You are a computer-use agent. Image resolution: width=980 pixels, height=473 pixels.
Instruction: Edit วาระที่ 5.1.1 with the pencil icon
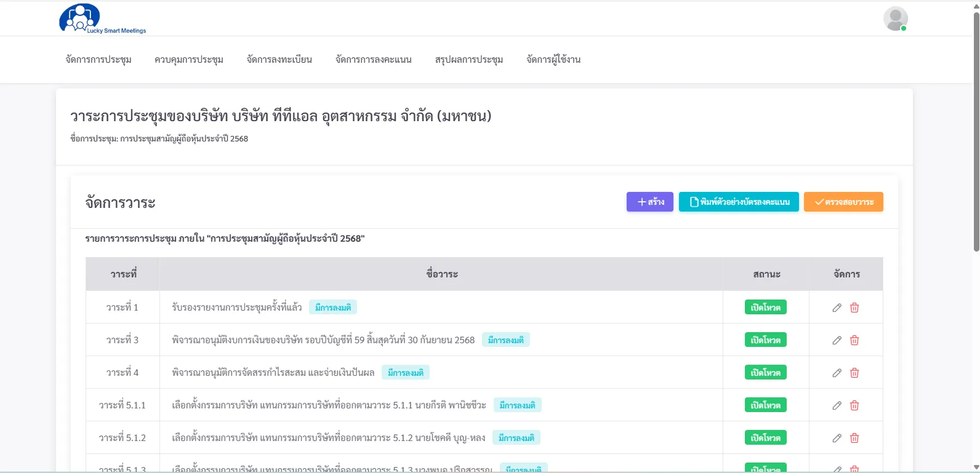click(x=837, y=405)
